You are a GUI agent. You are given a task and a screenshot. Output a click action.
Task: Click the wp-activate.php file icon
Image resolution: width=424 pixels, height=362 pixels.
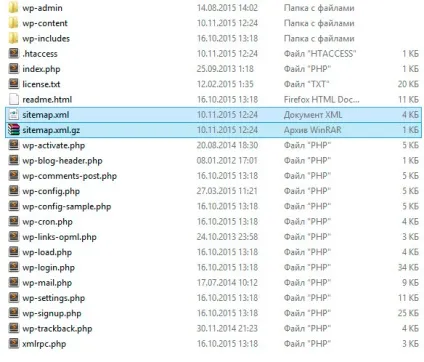coord(13,145)
